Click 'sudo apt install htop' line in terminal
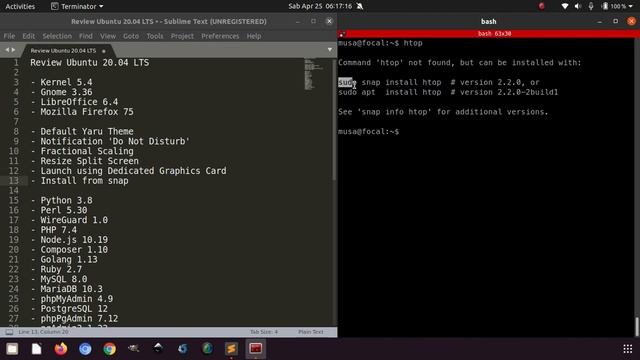The width and height of the screenshot is (640, 360). click(x=448, y=92)
